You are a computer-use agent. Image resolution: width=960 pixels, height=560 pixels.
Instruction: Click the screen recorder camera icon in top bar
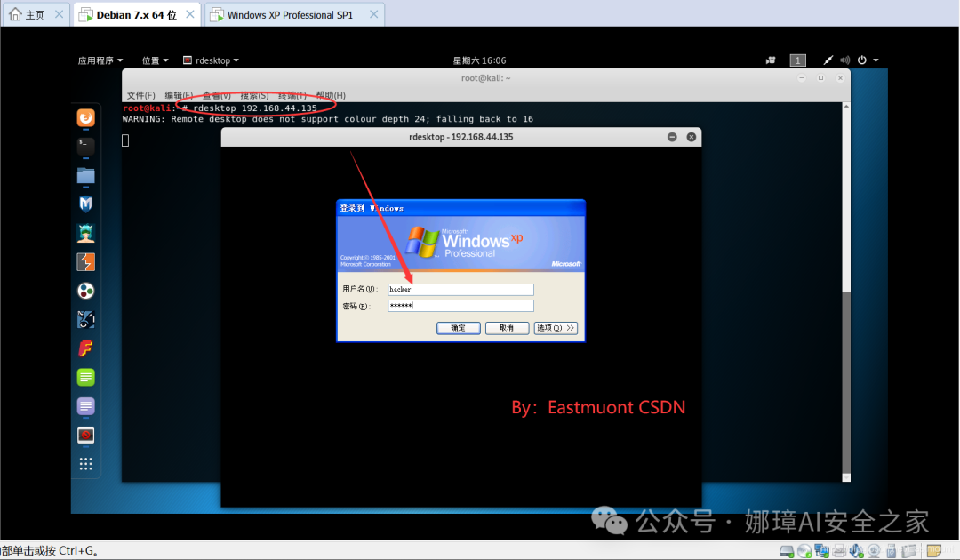point(770,60)
